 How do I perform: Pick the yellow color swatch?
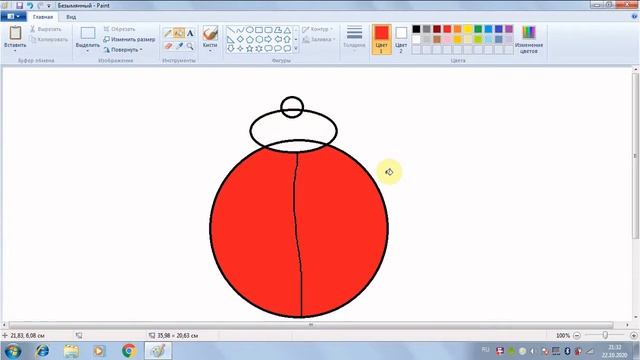[x=468, y=29]
